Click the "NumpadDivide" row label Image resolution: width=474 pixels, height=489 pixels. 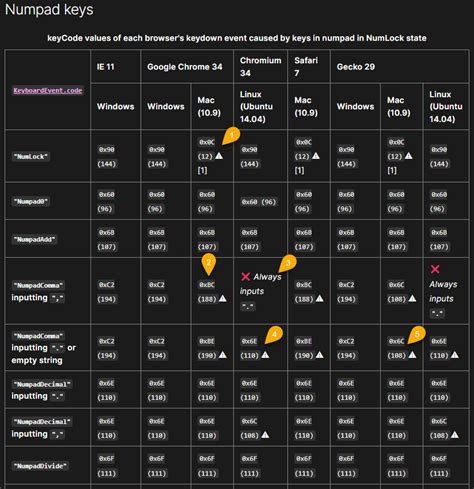tap(40, 466)
